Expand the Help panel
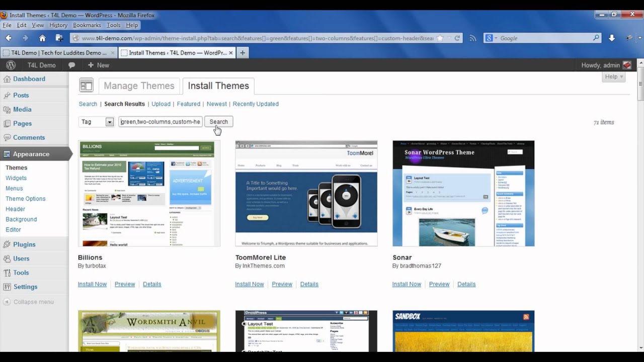 (614, 76)
